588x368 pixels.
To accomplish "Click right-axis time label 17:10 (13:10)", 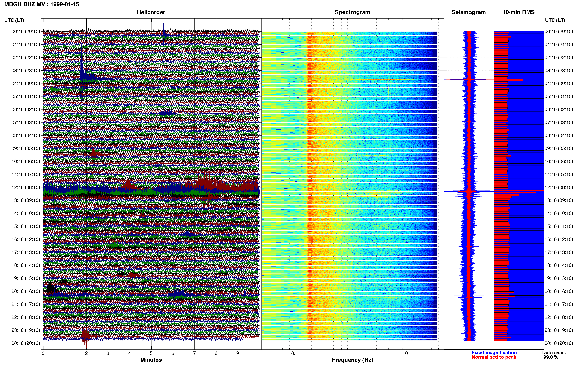I will tap(559, 252).
